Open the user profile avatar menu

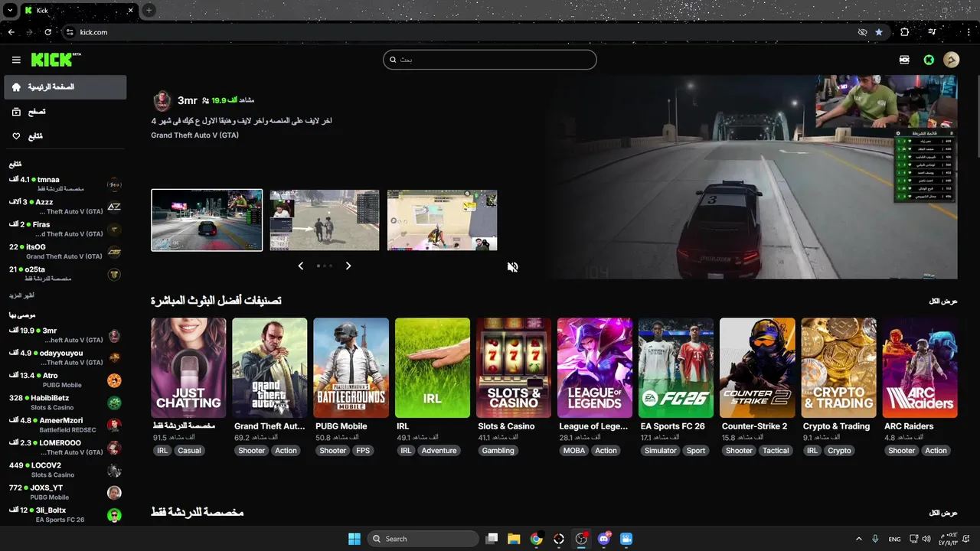952,60
